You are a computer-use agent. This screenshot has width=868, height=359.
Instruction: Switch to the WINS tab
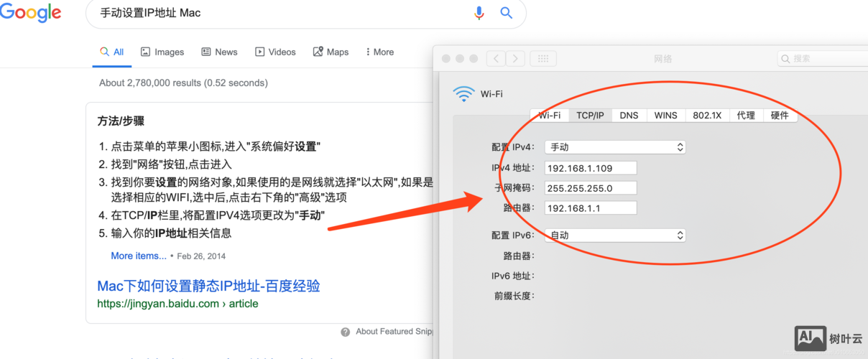click(x=665, y=115)
